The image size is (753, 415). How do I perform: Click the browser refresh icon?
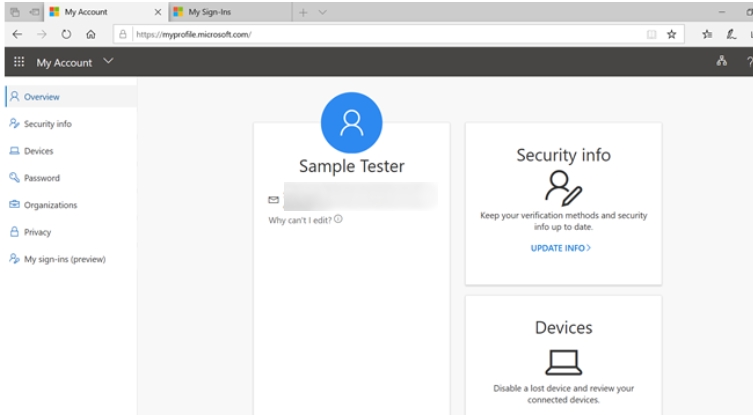pos(66,34)
